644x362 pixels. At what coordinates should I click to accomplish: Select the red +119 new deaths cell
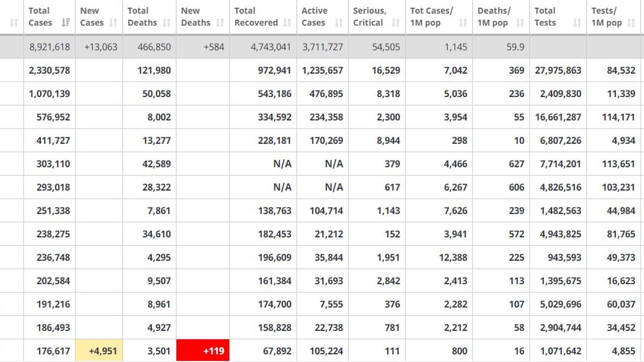202,351
